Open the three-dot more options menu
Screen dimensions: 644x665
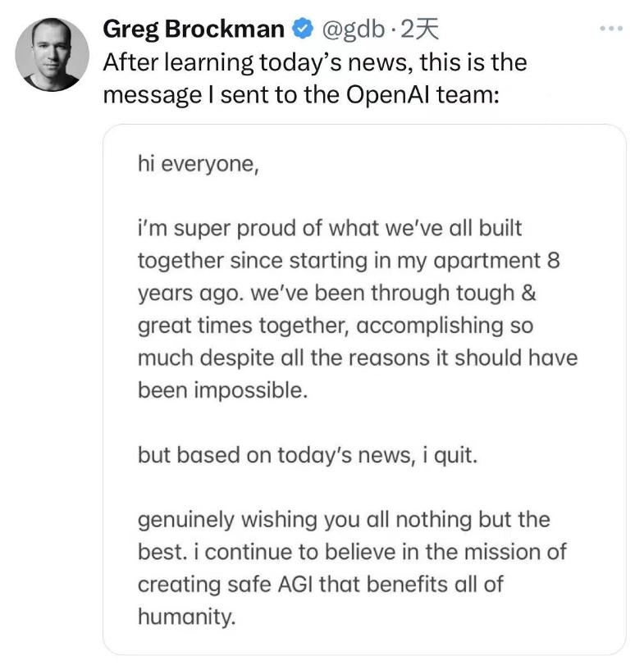611,29
